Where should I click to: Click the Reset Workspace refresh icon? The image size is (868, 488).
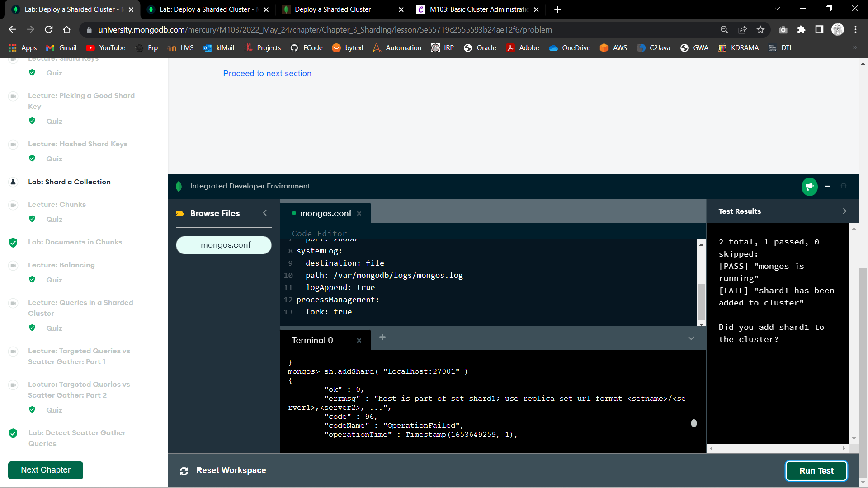tap(184, 471)
